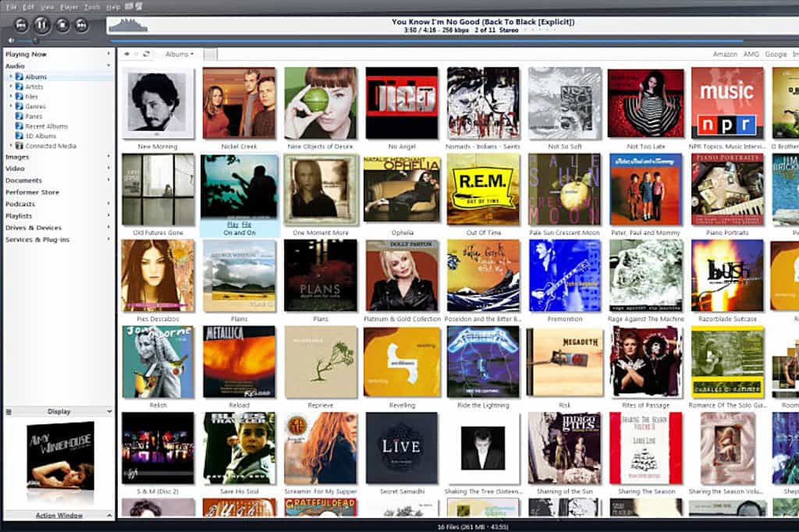Click the Play link under On and On
799x532 pixels.
233,224
